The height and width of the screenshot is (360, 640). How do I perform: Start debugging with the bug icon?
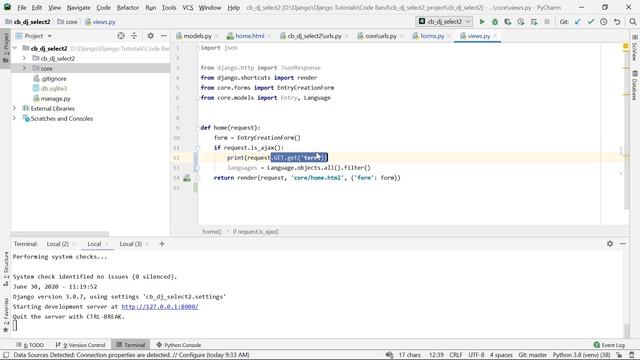[495, 22]
